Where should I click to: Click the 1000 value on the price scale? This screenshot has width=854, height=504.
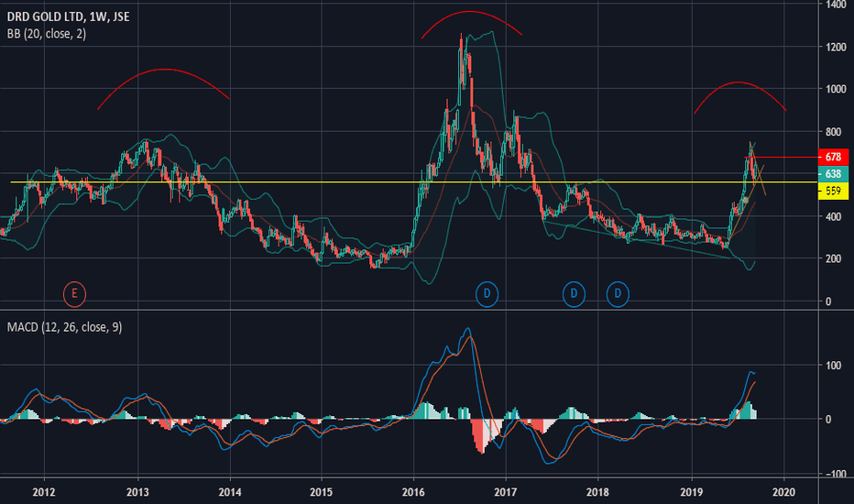pos(836,89)
